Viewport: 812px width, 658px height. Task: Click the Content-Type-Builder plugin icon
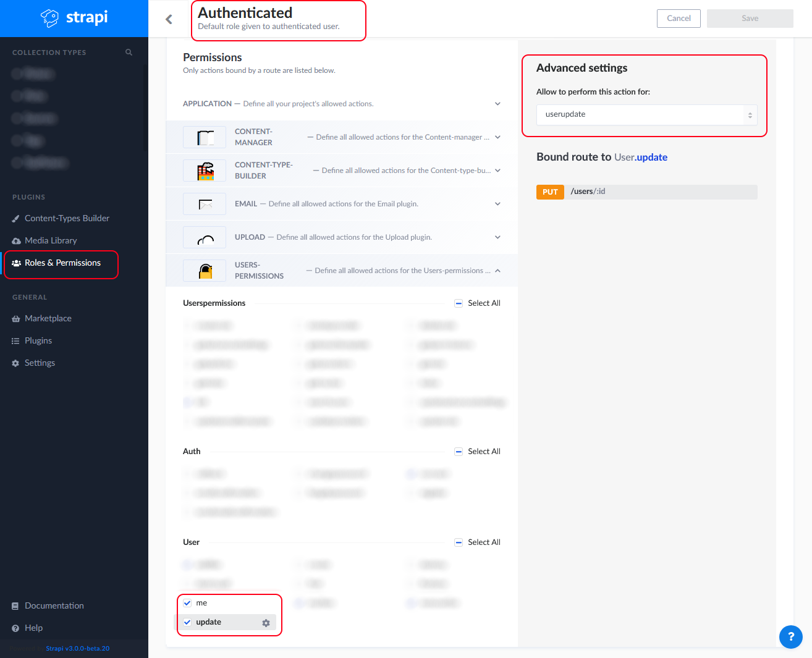205,171
